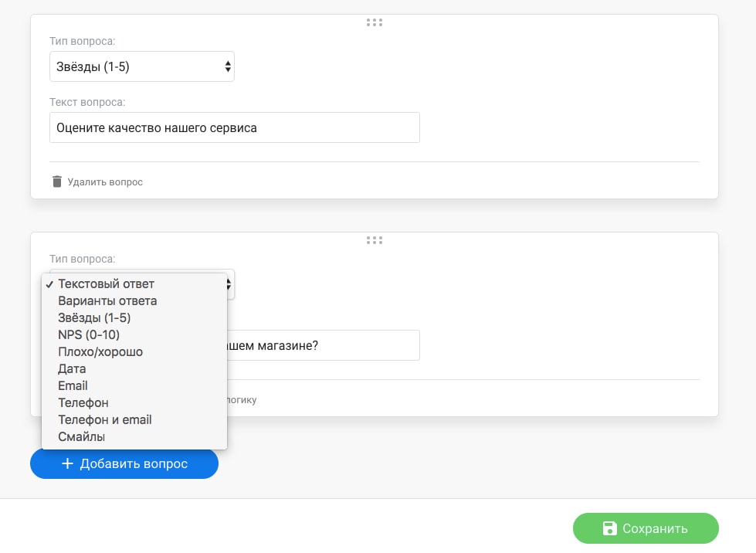This screenshot has height=553, width=756.
Task: Click the Сохранить button
Action: tap(646, 528)
